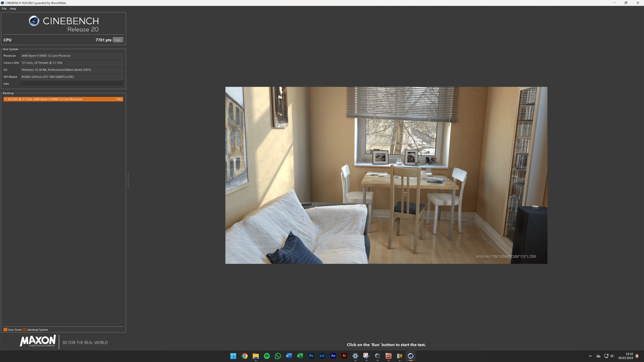Select the highlighted ranking row for Ryzen 9 5900X
This screenshot has width=644, height=362.
[63, 99]
